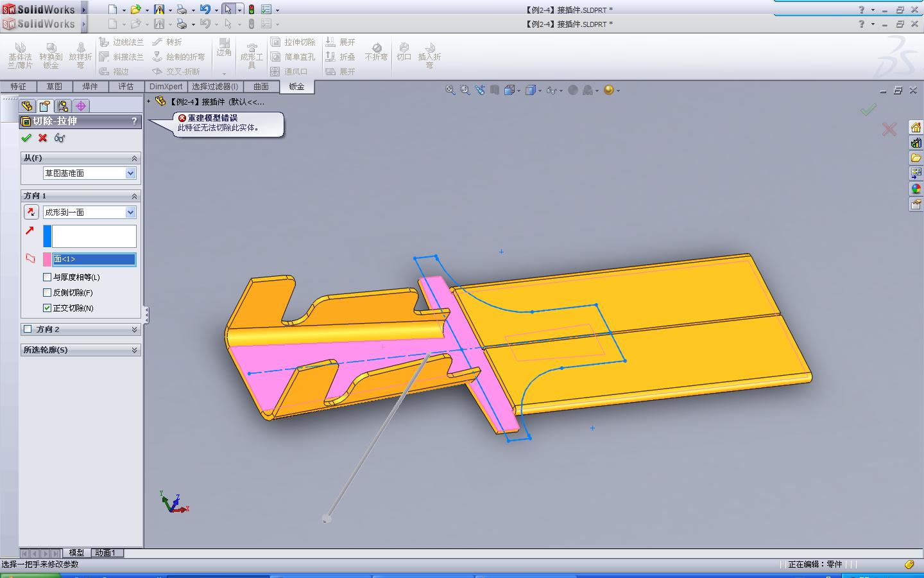Viewport: 924px width, 578px height.
Task: Switch to the DimXpert tab
Action: point(166,87)
